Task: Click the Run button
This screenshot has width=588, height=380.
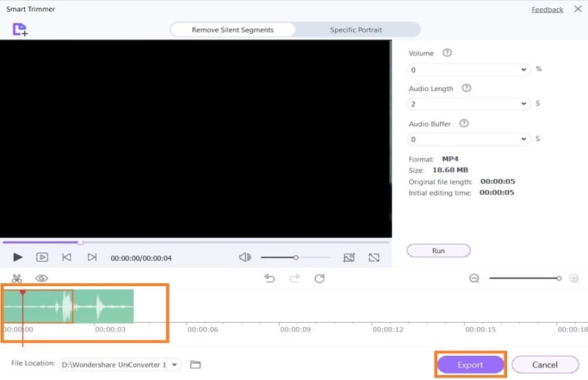Action: [x=439, y=251]
